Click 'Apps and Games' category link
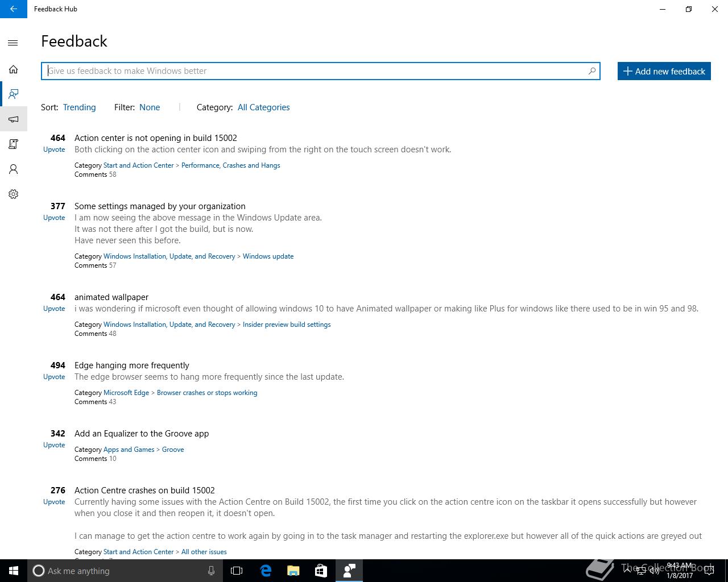Image resolution: width=728 pixels, height=582 pixels. (x=129, y=450)
